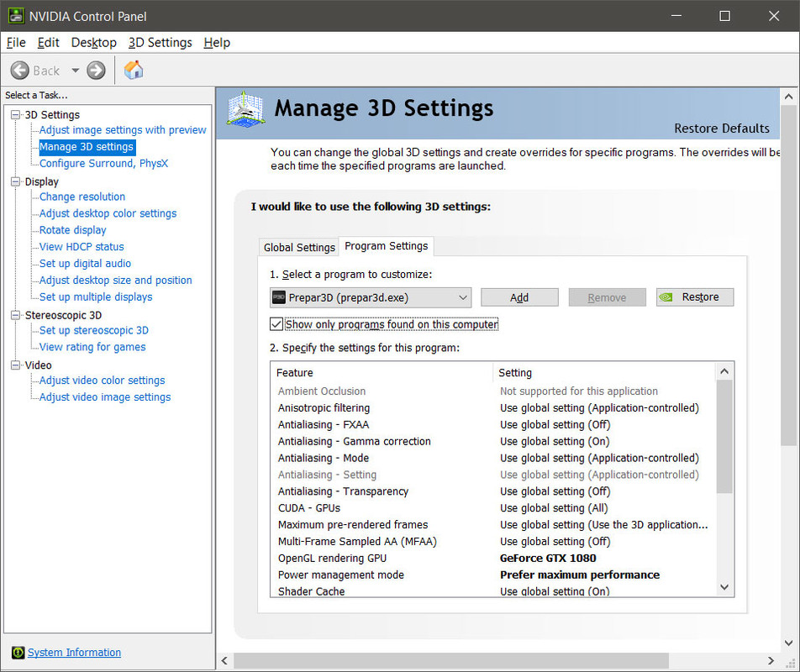The width and height of the screenshot is (800, 672).
Task: Select Maximum pre-rendered frames row
Action: (492, 525)
